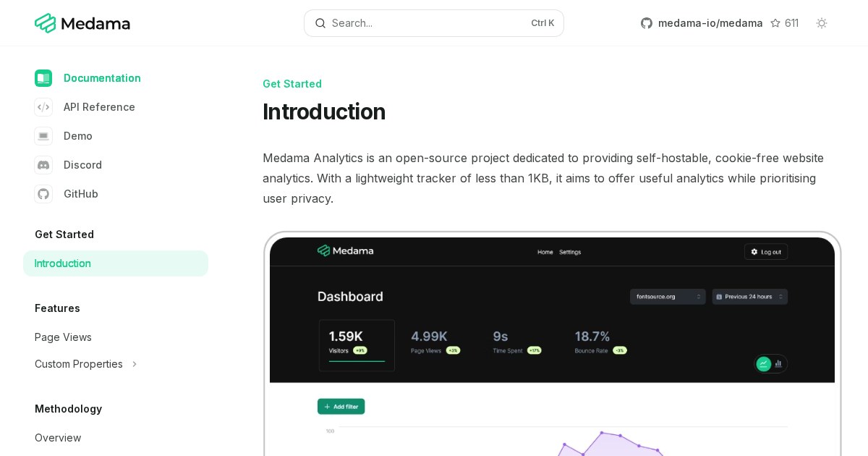Switch to the green line chart icon
868x456 pixels.
764,363
